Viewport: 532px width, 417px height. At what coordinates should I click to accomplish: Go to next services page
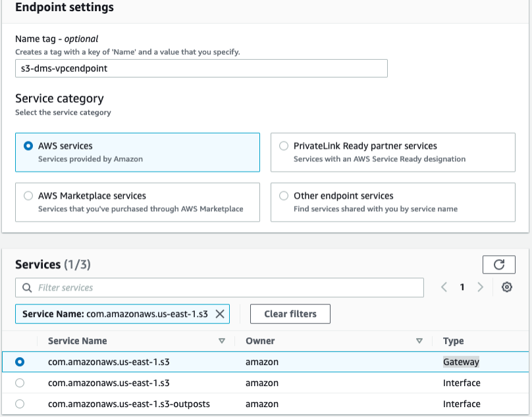(x=481, y=287)
